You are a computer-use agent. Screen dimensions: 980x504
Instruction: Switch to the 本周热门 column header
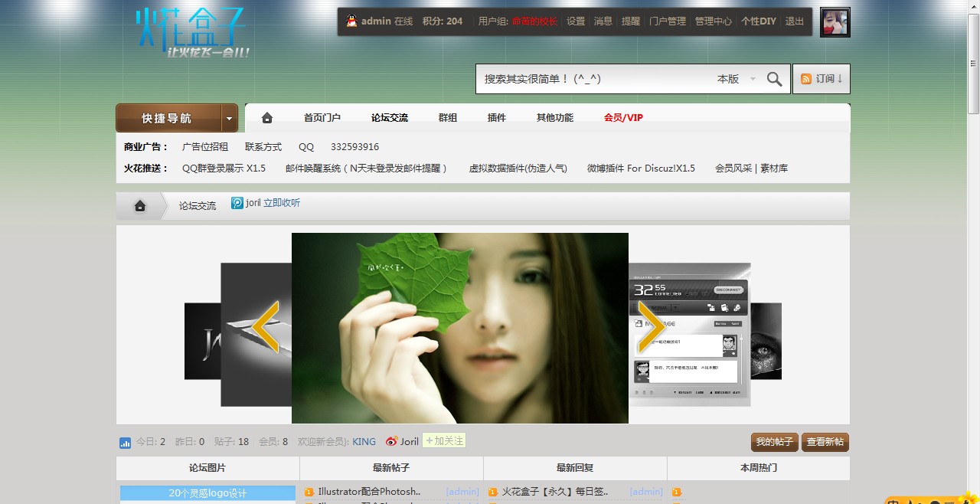click(759, 468)
